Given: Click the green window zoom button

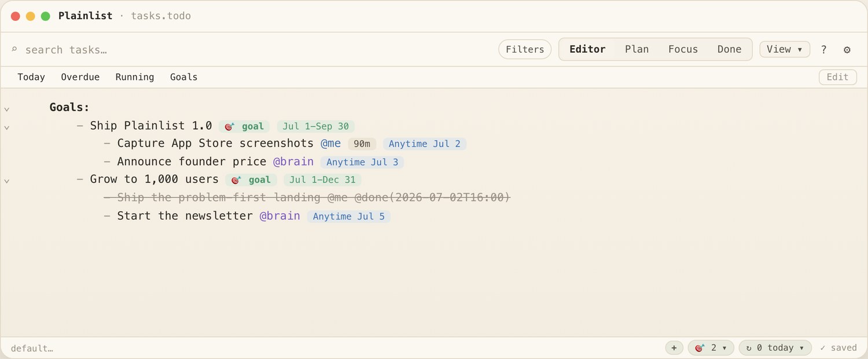Looking at the screenshot, I should [x=45, y=16].
